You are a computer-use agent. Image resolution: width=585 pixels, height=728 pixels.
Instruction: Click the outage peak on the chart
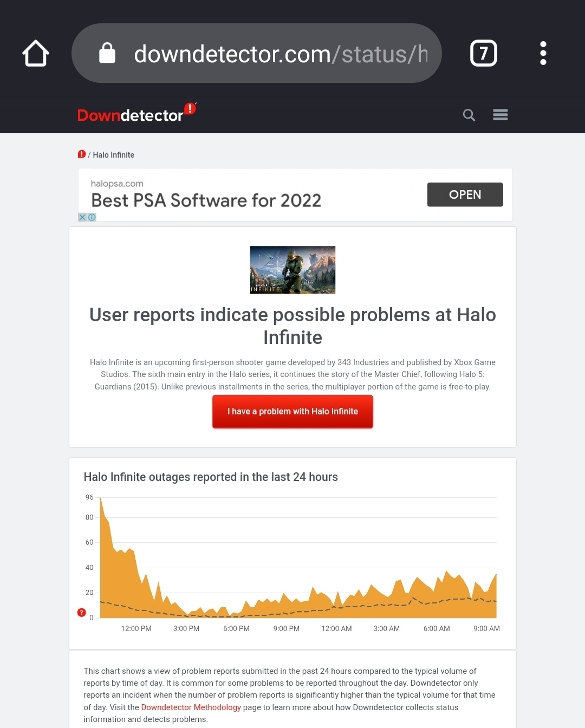[101, 499]
